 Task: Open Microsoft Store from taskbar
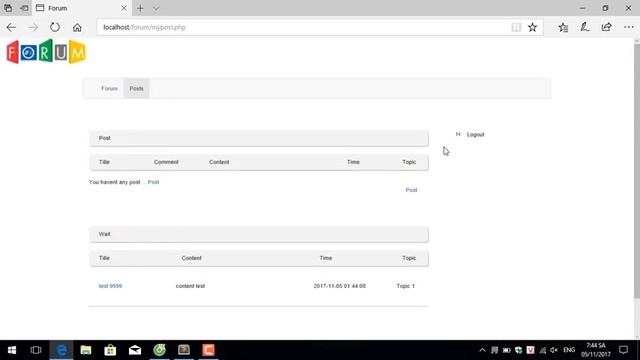(x=110, y=350)
